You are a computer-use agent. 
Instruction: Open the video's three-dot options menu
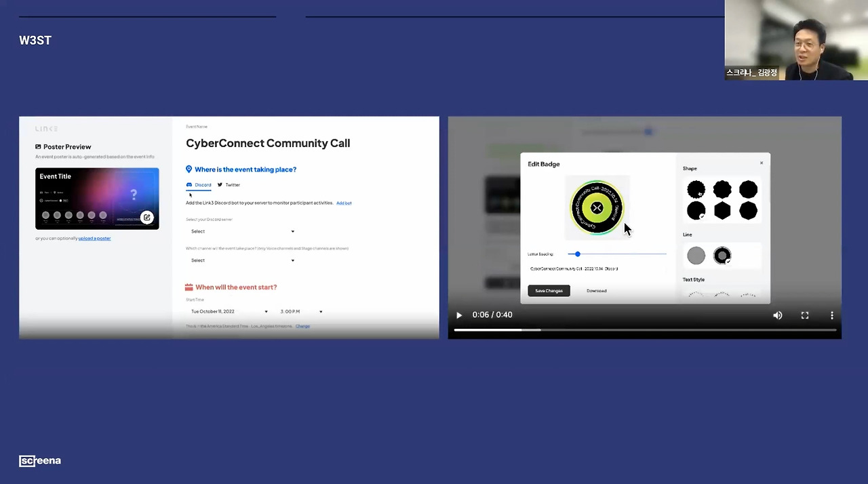[832, 315]
